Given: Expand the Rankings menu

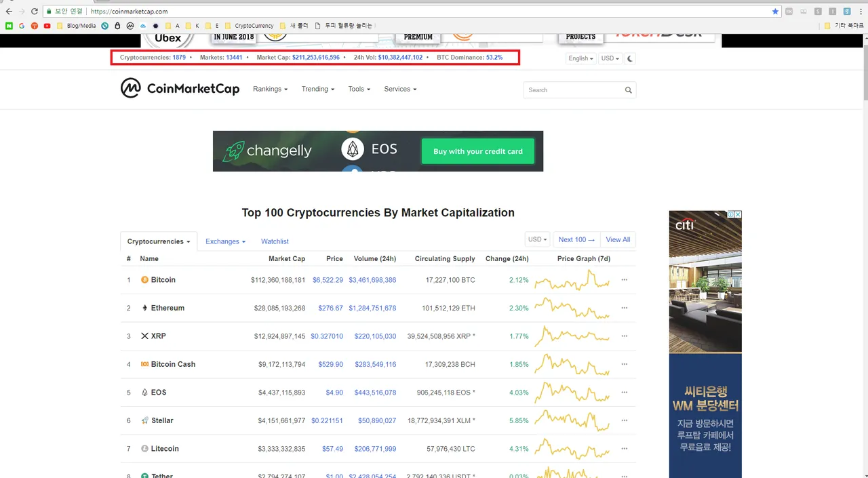Looking at the screenshot, I should coord(270,89).
